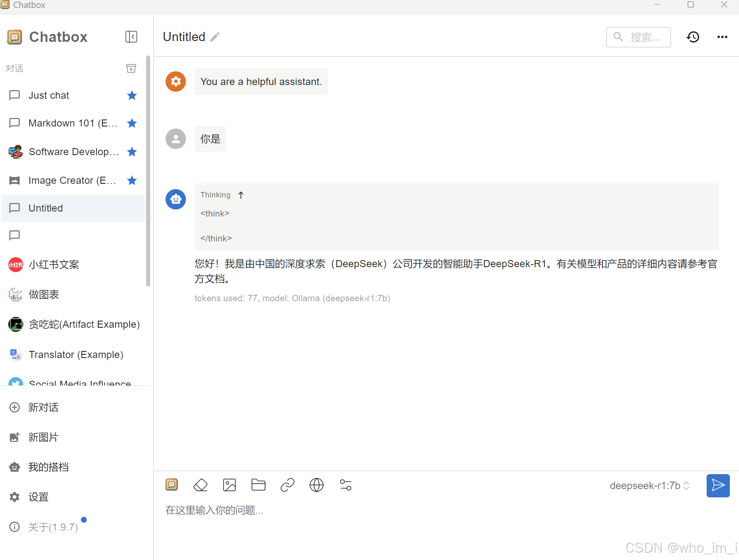Open the three-dot more options menu
Image resolution: width=739 pixels, height=560 pixels.
(x=722, y=37)
